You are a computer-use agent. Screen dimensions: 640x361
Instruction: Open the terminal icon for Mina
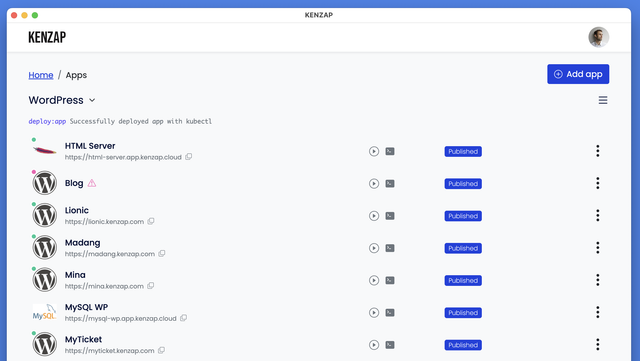click(x=390, y=281)
